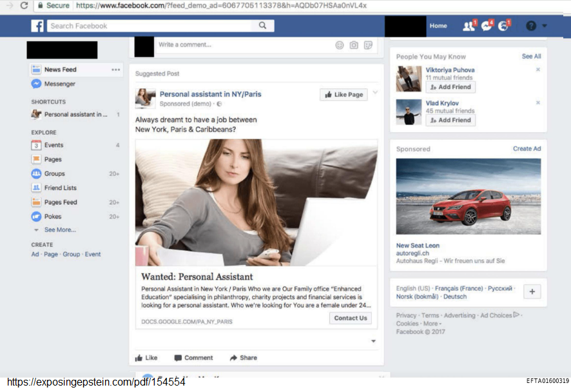Click Wanted: Personal Assistant headline
Image resolution: width=571 pixels, height=392 pixels.
tap(197, 277)
